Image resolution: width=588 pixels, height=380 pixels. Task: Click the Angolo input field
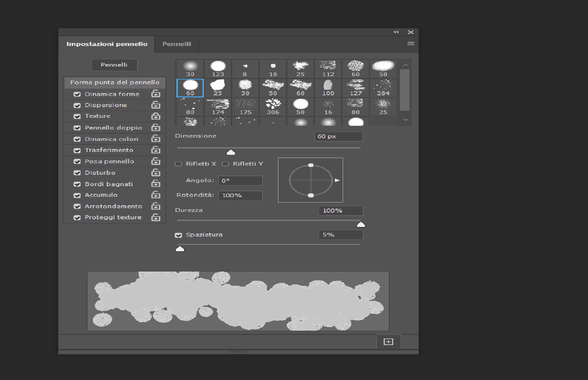coord(240,181)
